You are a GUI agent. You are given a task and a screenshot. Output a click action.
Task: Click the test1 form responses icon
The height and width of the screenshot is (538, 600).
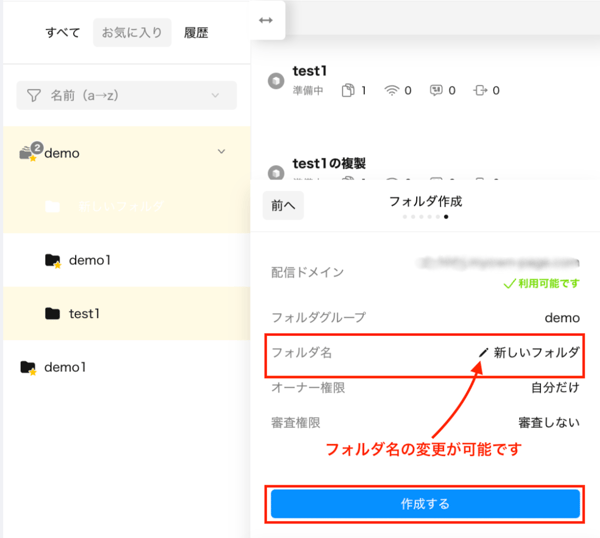[436, 91]
